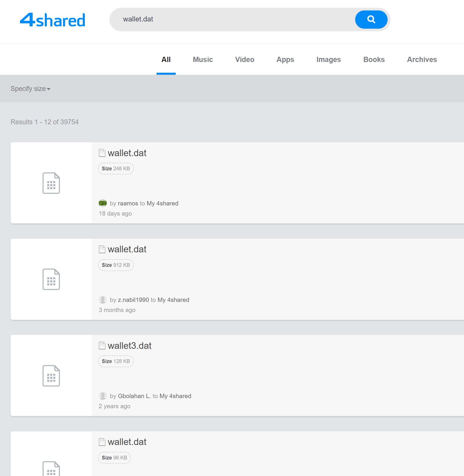
Task: Switch to the Video tab
Action: click(x=245, y=59)
